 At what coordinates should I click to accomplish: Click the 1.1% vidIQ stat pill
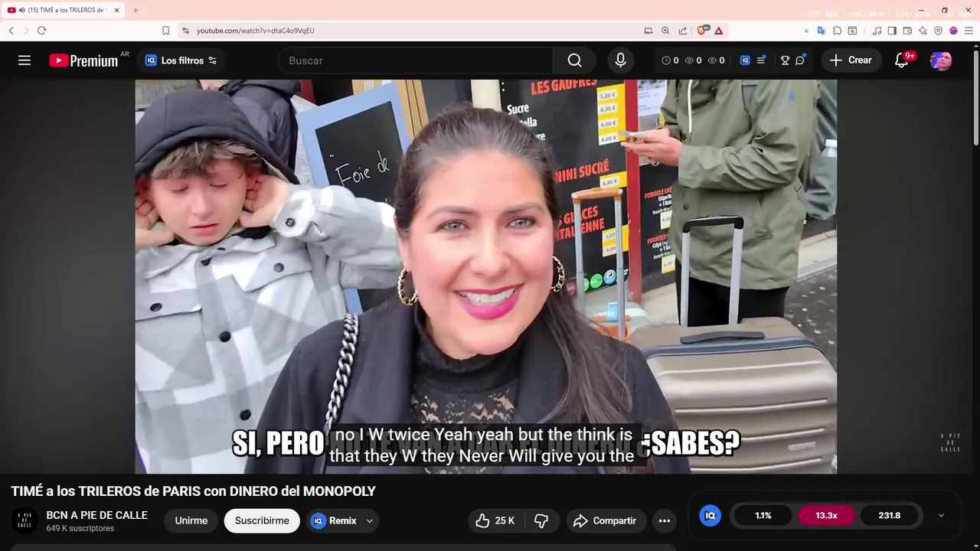763,516
